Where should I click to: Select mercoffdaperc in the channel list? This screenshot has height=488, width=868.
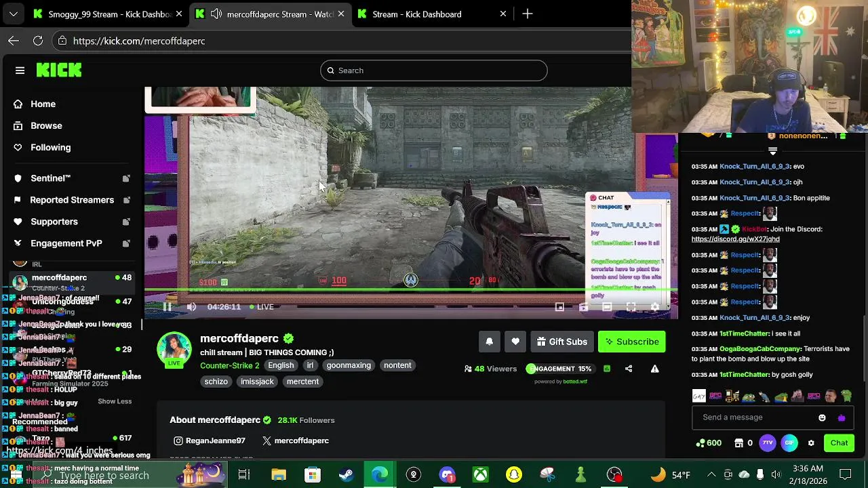point(71,282)
